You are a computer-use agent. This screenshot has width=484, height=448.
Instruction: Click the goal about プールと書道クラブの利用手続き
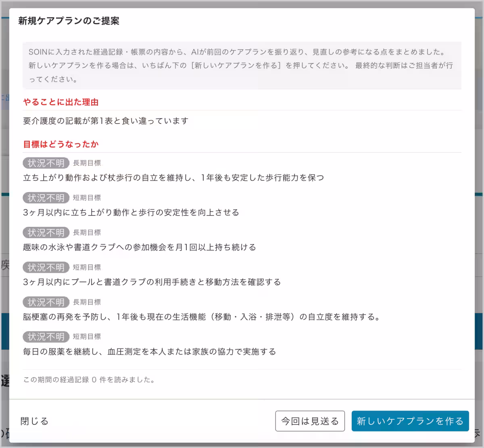(x=152, y=282)
